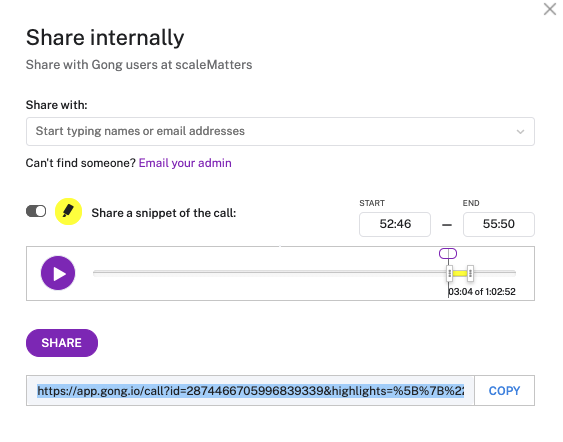The image size is (563, 442).
Task: Click the timeline track after the end handle
Action: coord(495,273)
